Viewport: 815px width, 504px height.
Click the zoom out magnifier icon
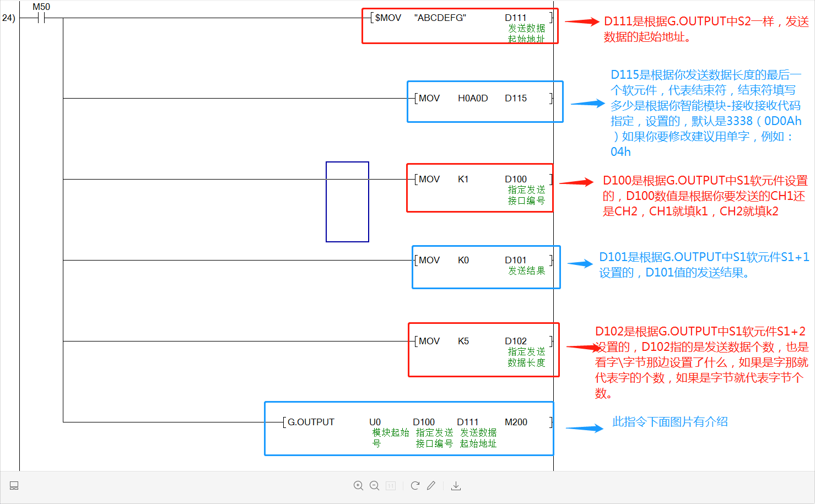click(374, 485)
